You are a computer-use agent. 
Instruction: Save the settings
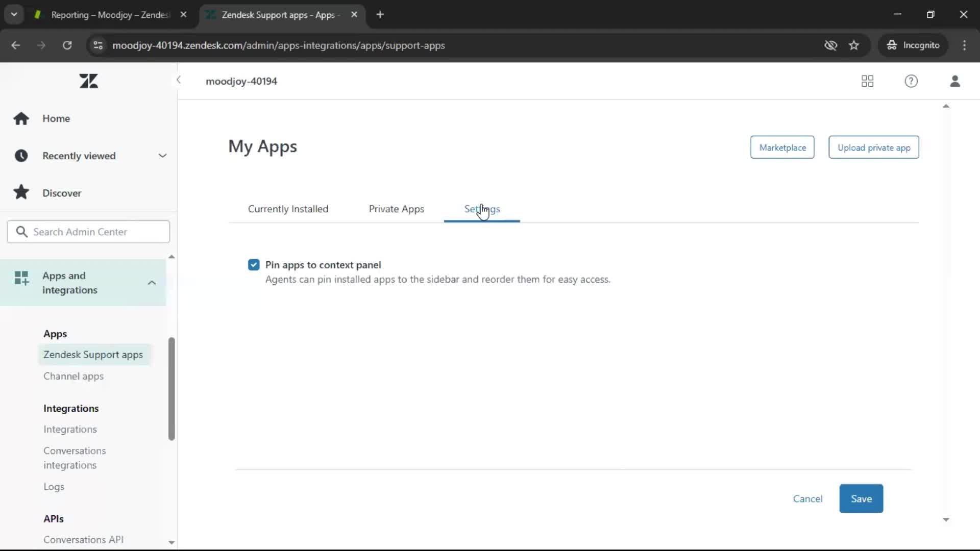pyautogui.click(x=861, y=498)
